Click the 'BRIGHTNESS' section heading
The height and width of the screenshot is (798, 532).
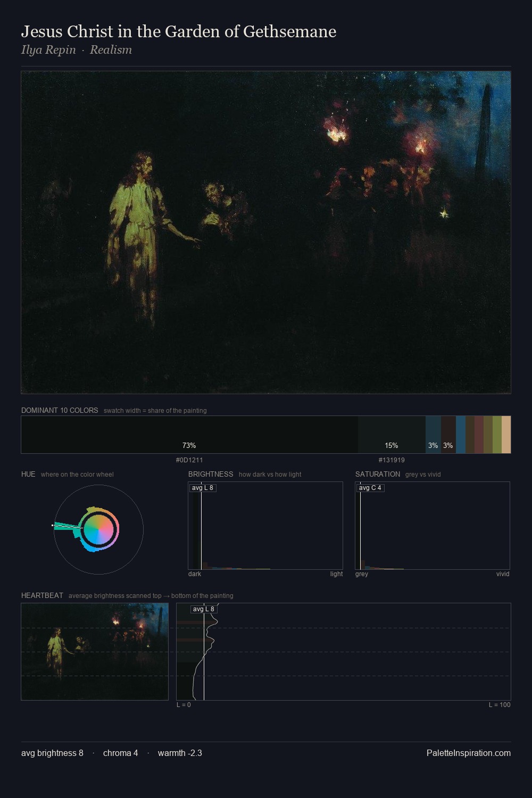point(211,474)
